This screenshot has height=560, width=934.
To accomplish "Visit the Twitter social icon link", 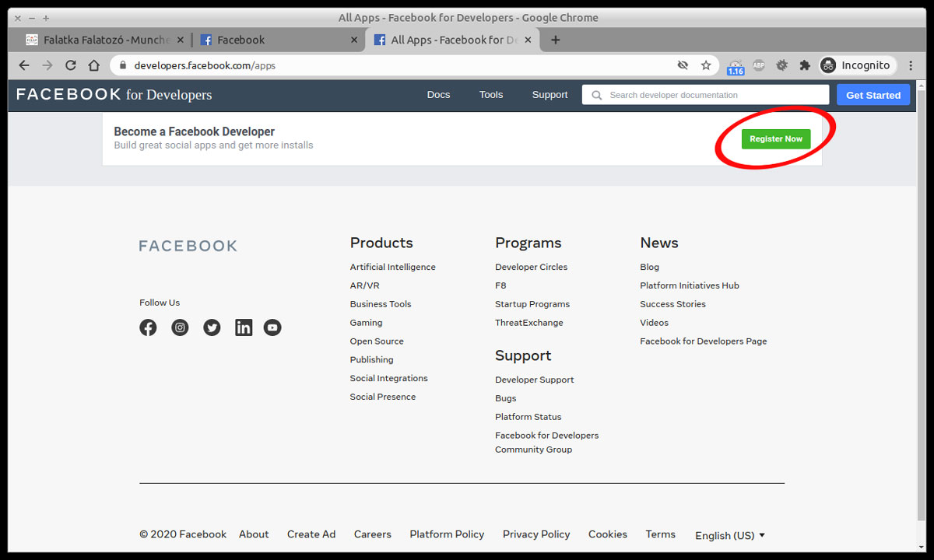I will tap(212, 327).
